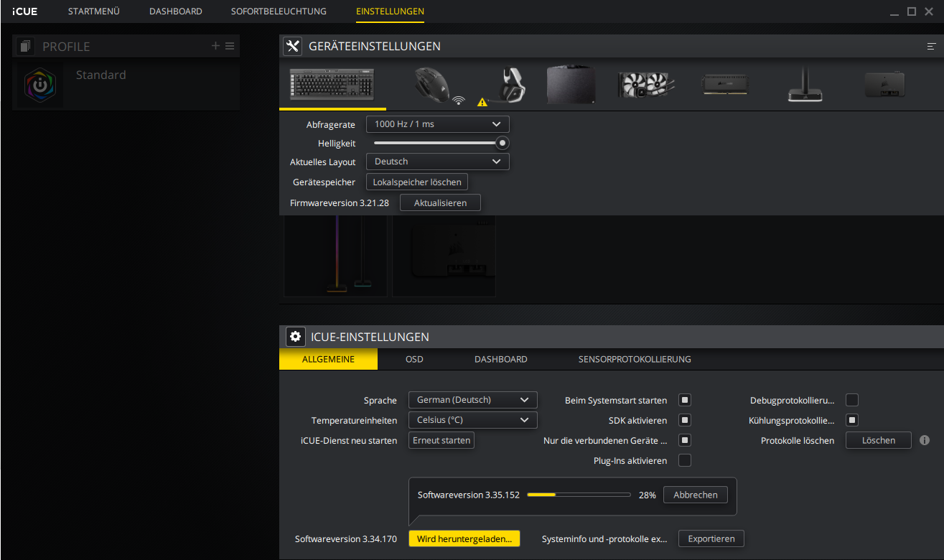
Task: Click the Protokolle löschen label
Action: coord(798,440)
